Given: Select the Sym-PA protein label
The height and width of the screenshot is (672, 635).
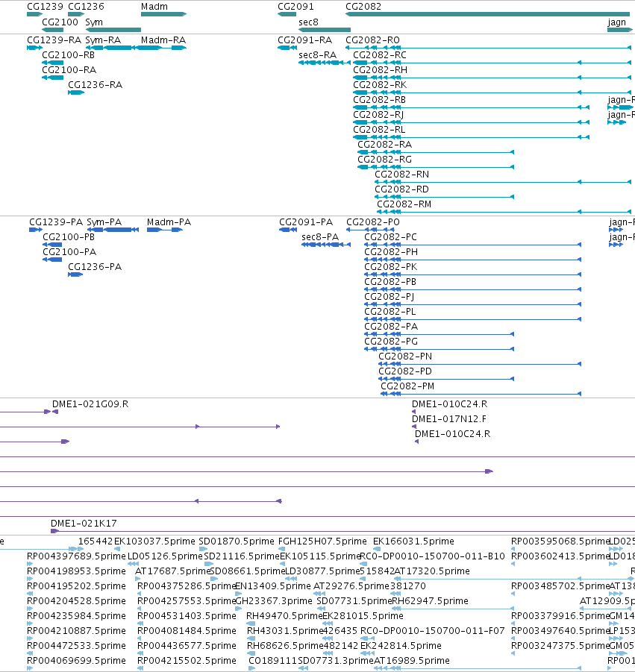Looking at the screenshot, I should [104, 222].
